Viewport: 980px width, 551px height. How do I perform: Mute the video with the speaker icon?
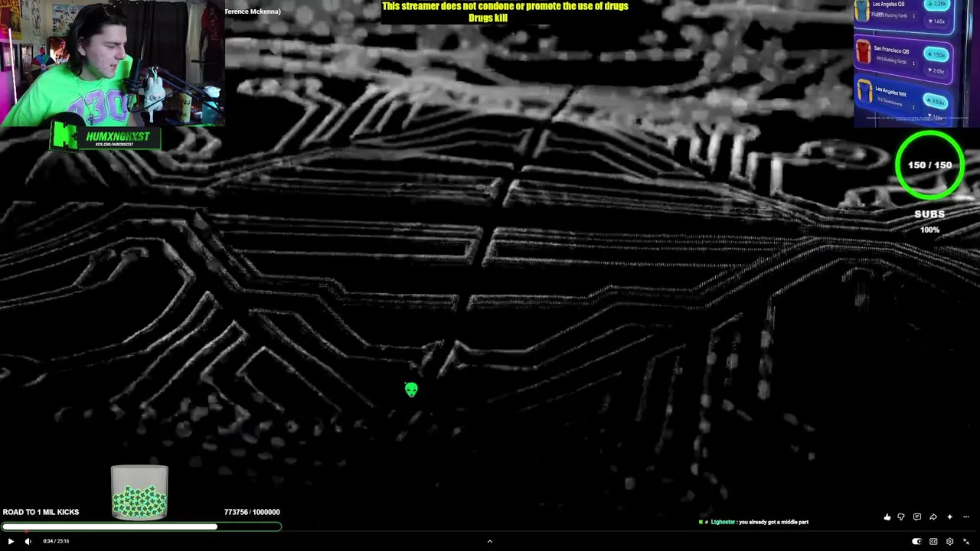[x=28, y=541]
